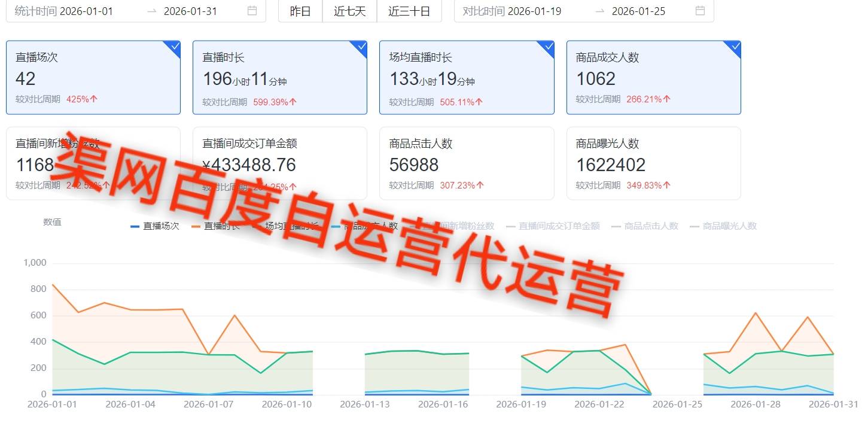
Task: Toggle 直播时长 legend series icon
Action: click(x=196, y=226)
